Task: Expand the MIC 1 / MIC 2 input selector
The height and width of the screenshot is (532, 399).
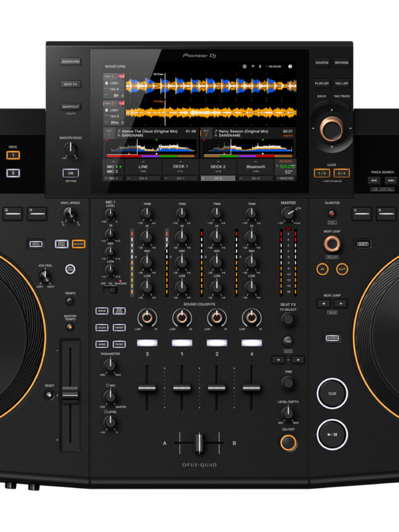Action: (x=113, y=168)
